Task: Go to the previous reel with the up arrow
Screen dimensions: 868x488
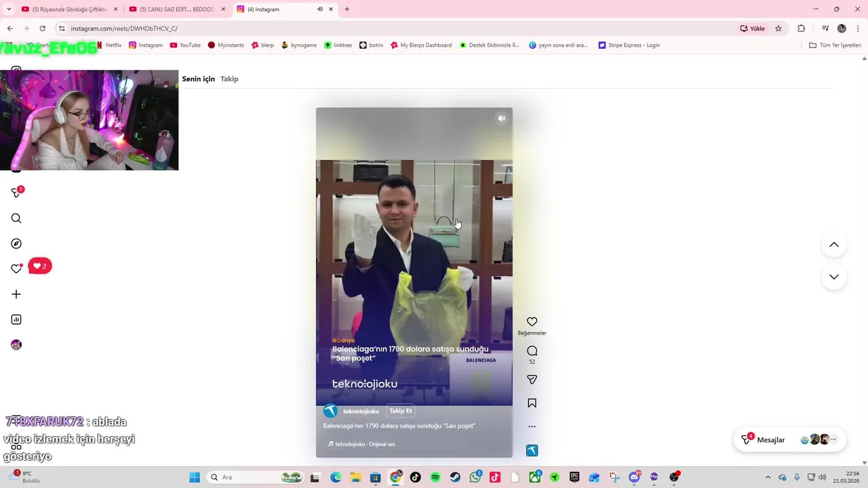Action: (834, 245)
